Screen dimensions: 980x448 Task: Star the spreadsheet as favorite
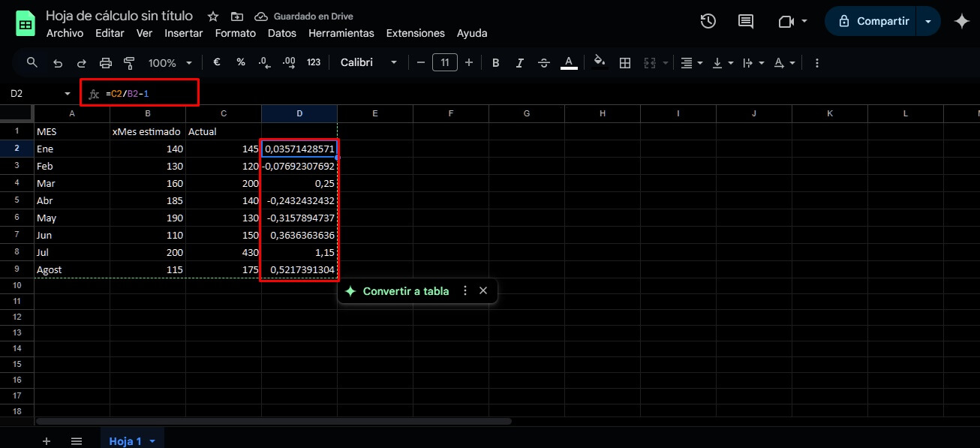point(213,17)
